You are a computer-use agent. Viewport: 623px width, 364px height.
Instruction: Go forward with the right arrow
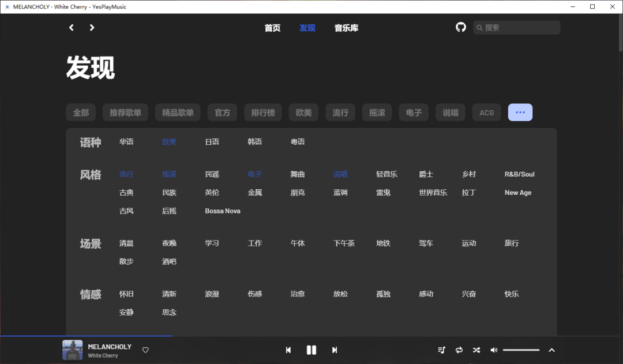pos(92,28)
